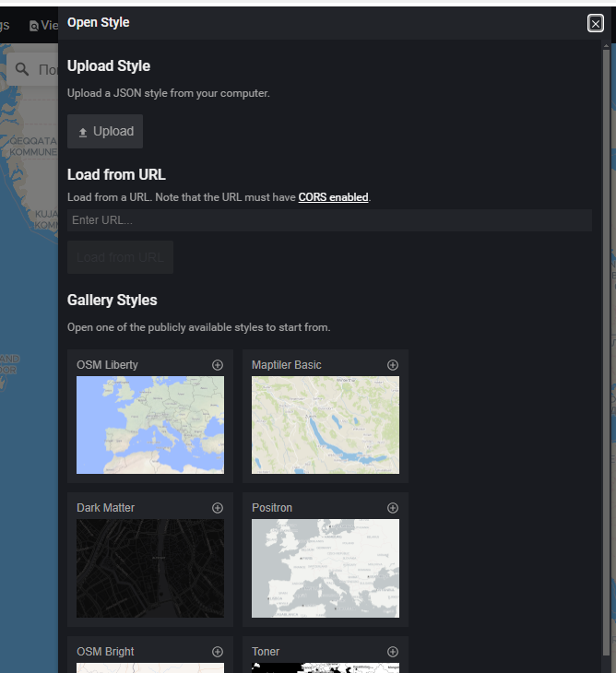Close the Open Style dialog

click(595, 24)
